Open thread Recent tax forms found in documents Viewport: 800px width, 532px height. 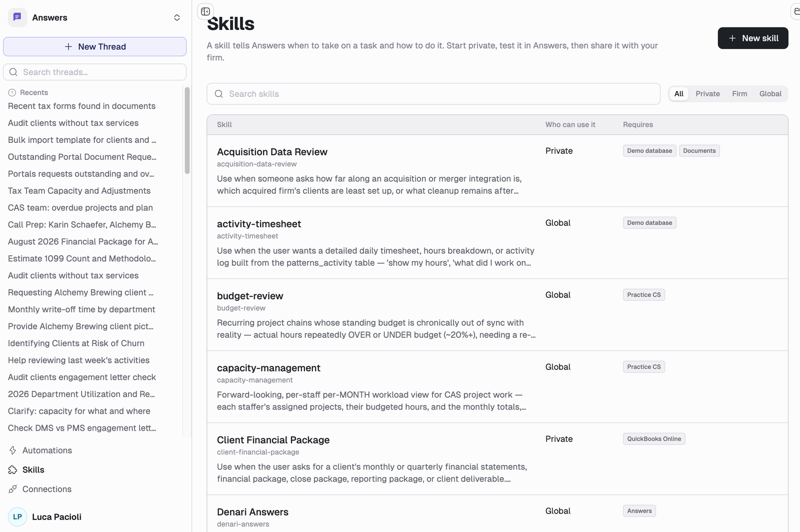pyautogui.click(x=81, y=106)
